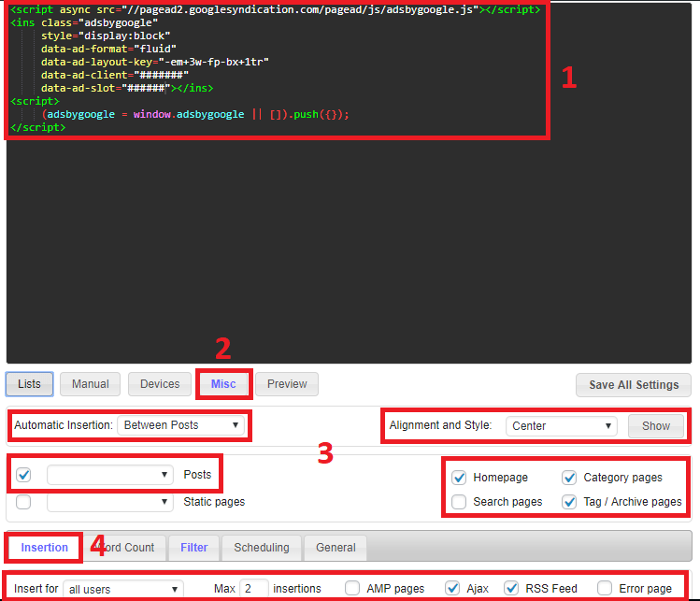This screenshot has height=601, width=700.
Task: Uncheck the Homepage checkbox
Action: pyautogui.click(x=459, y=478)
